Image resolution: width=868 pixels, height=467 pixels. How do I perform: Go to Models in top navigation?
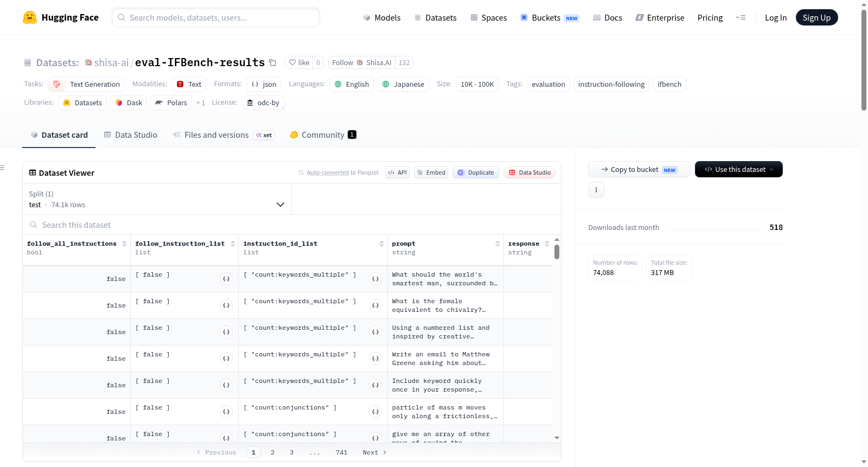(382, 17)
